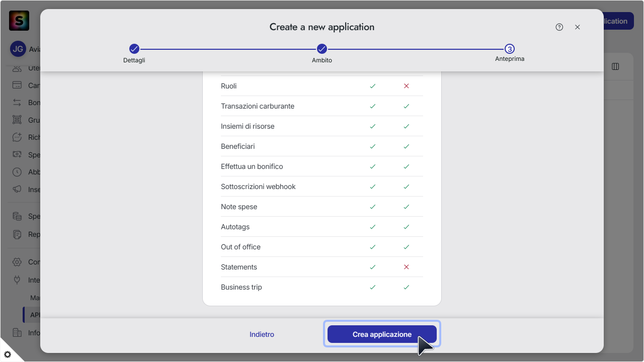
Task: Open the clock sidebar icon
Action: (17, 172)
